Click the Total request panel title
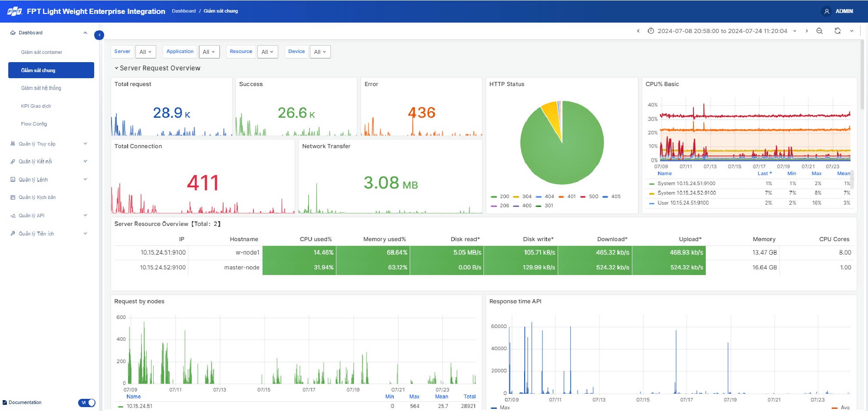The image size is (868, 411). (x=133, y=84)
